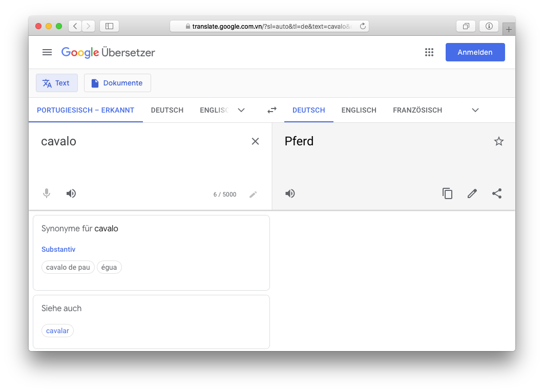This screenshot has width=544, height=392.
Task: Save translation with the star icon
Action: coord(498,141)
